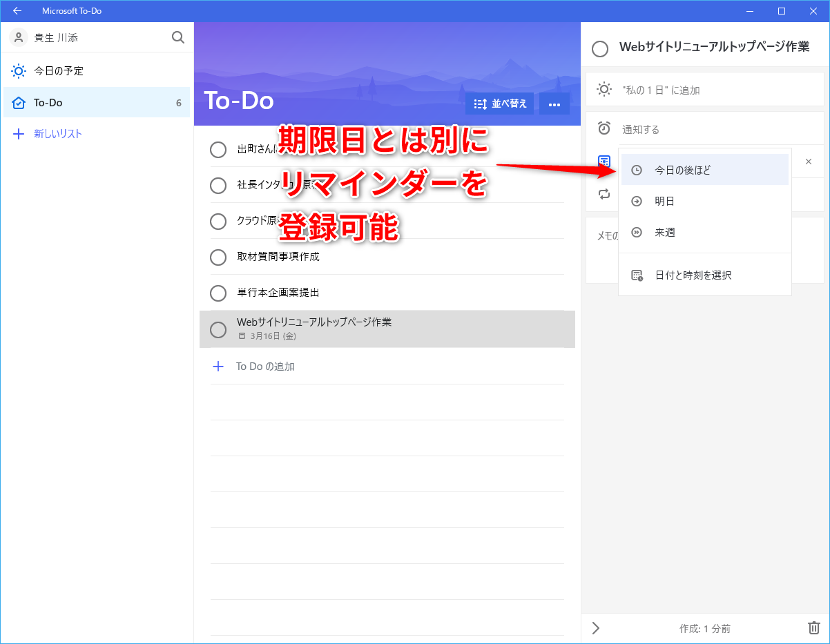
Task: Open the list options three-dot menu
Action: click(x=554, y=104)
